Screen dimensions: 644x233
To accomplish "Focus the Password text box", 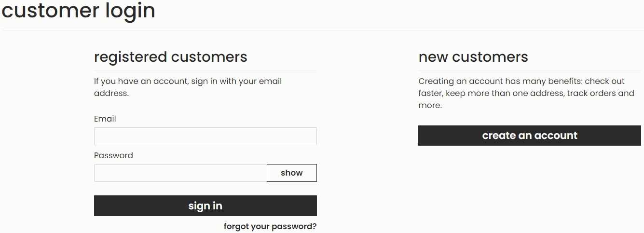I will pyautogui.click(x=180, y=173).
